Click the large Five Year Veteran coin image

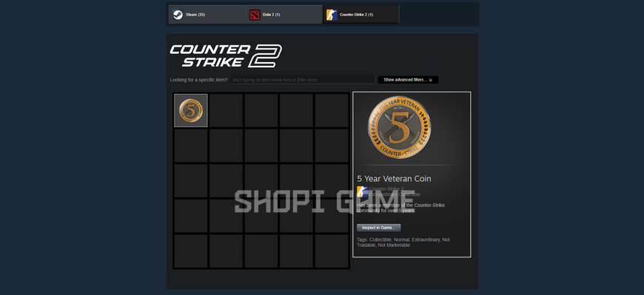coord(399,128)
